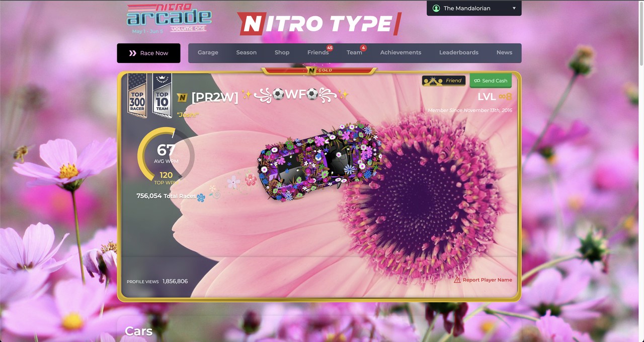Open the Nitro Arcade Volume One banner

[168, 18]
